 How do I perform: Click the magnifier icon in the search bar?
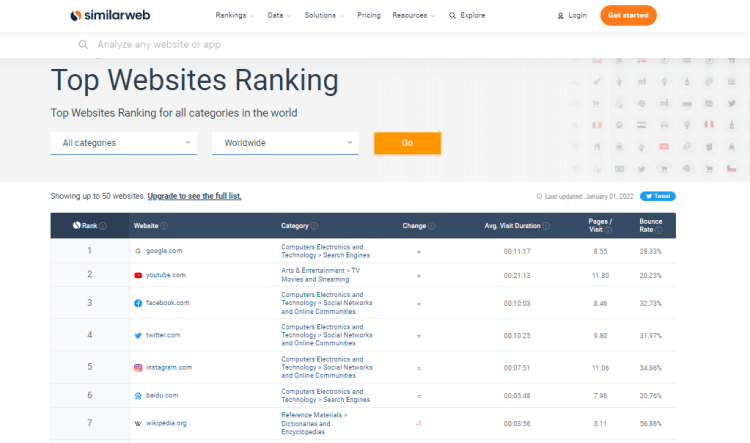(83, 44)
